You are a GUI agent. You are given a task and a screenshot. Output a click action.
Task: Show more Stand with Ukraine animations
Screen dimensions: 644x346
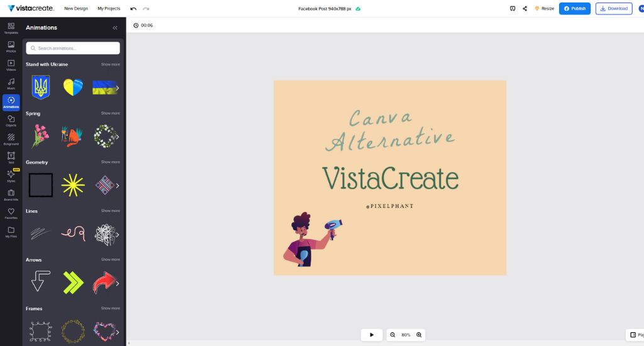coord(111,65)
